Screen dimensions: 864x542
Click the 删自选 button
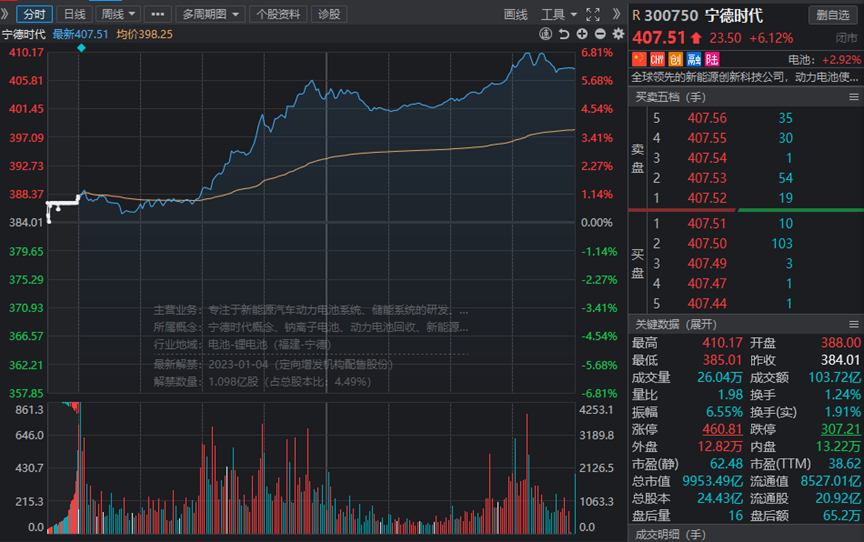(831, 14)
